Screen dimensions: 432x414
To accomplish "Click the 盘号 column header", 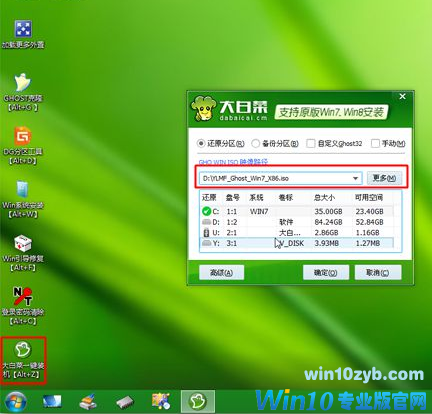I will coord(233,198).
